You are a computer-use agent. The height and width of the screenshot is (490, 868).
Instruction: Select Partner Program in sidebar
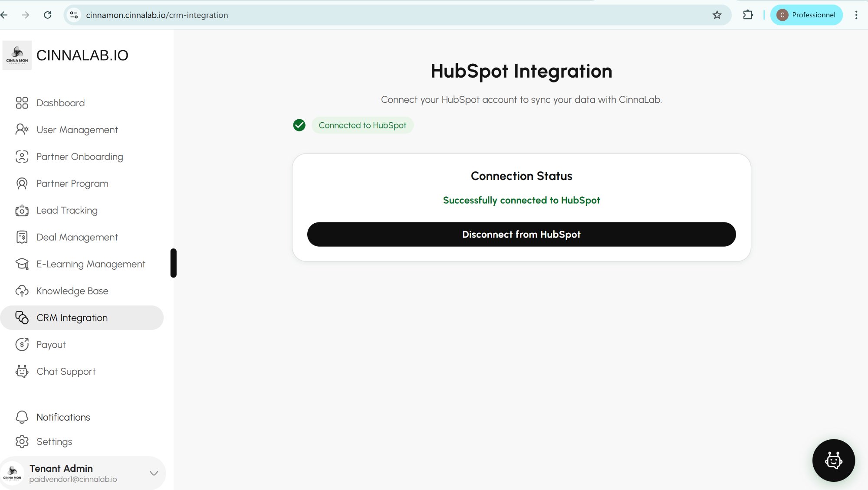click(72, 183)
